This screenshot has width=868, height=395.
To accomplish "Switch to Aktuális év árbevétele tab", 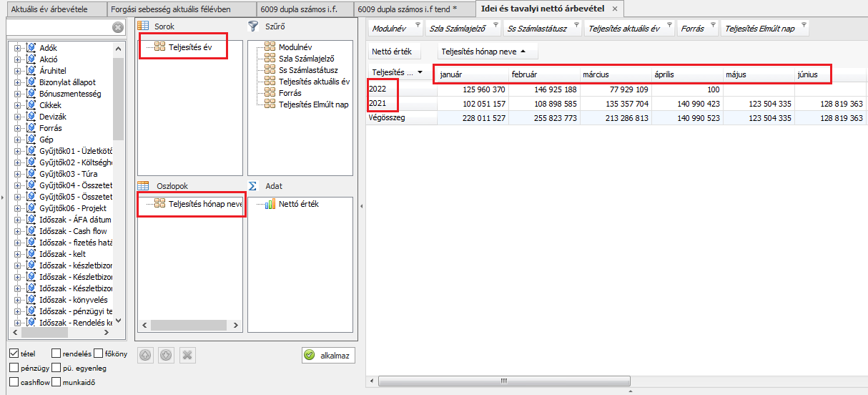I will pyautogui.click(x=53, y=9).
